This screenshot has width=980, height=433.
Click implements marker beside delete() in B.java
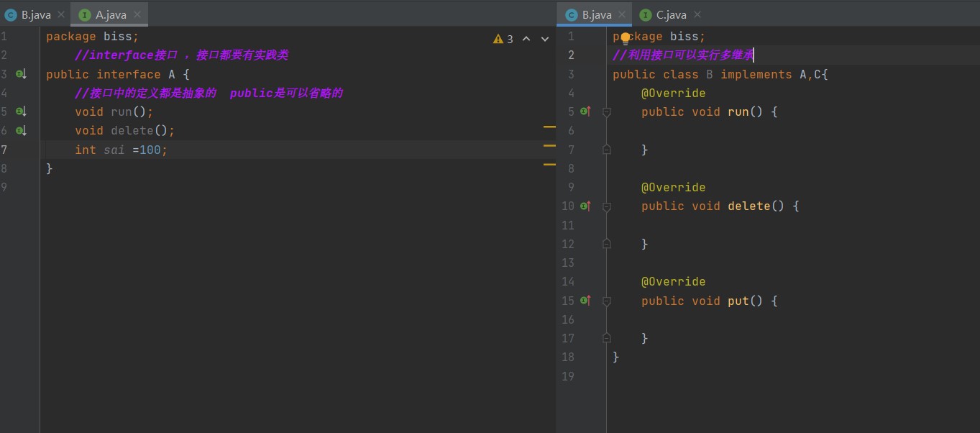[x=585, y=206]
